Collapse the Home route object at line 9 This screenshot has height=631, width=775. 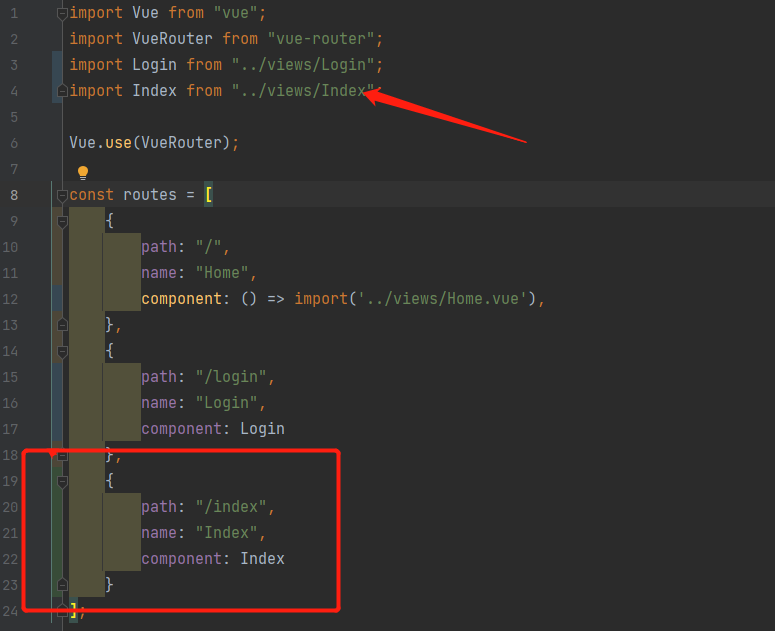pyautogui.click(x=62, y=221)
